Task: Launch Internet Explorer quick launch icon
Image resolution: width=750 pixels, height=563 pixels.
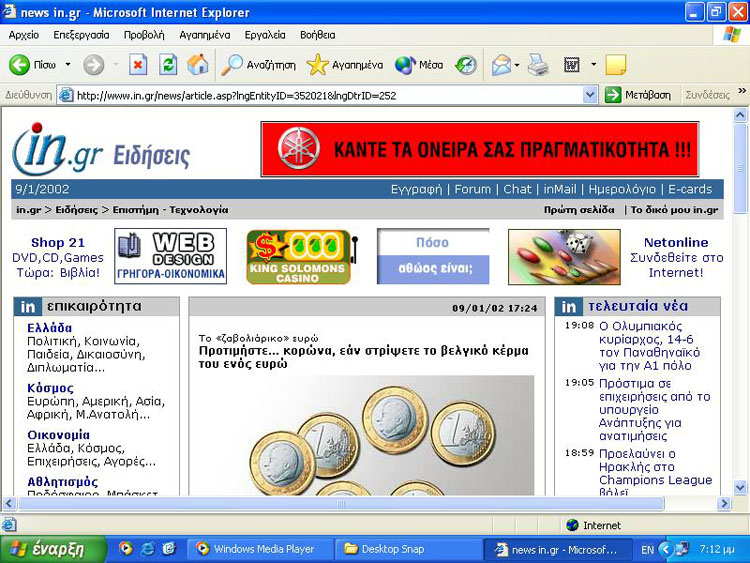Action: 147,549
